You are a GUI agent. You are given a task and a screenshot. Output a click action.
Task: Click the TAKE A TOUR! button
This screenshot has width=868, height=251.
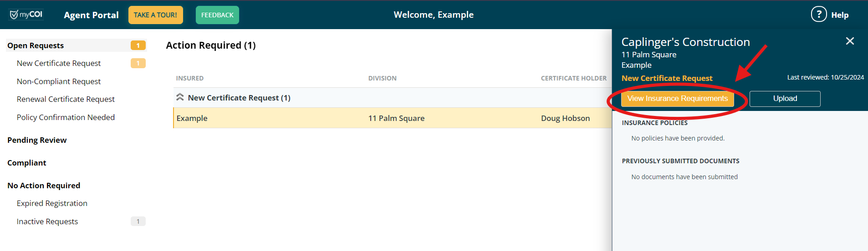point(155,15)
